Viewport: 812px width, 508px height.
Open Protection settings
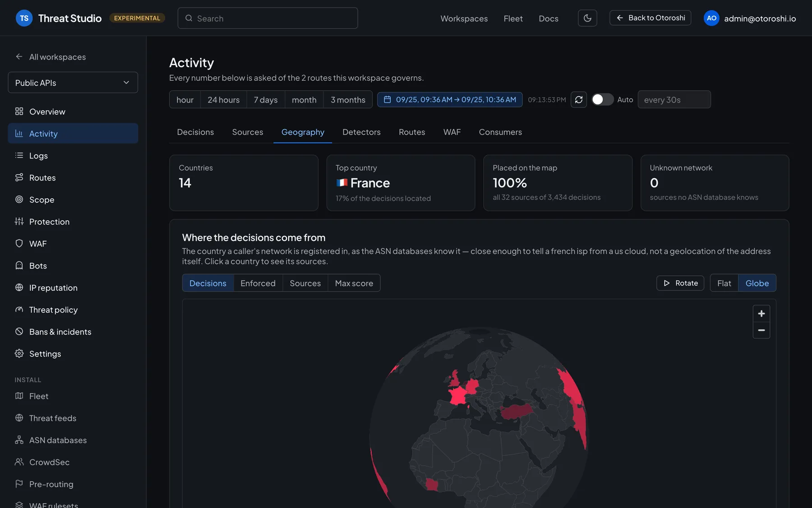coord(73,222)
